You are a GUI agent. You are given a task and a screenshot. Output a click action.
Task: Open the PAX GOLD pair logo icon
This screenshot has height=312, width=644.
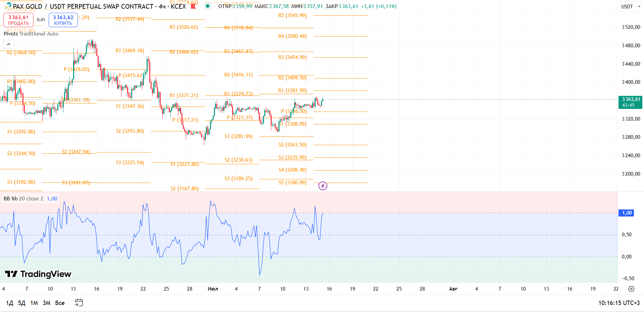8,6
